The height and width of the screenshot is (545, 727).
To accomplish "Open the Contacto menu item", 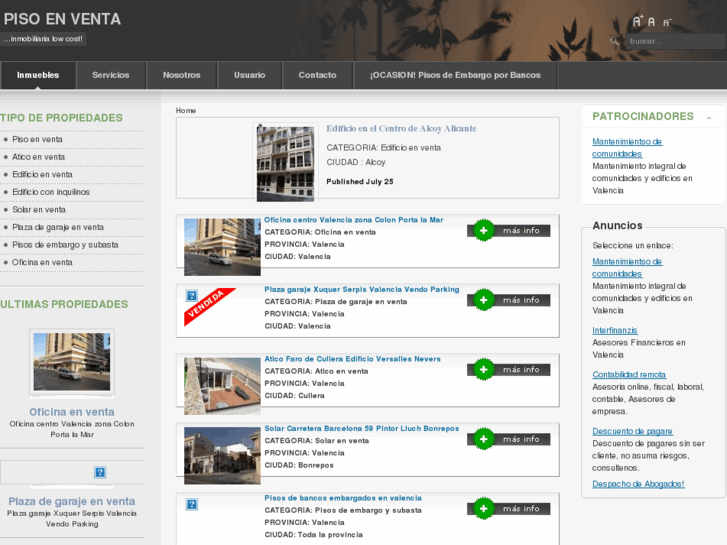I will coord(317,75).
